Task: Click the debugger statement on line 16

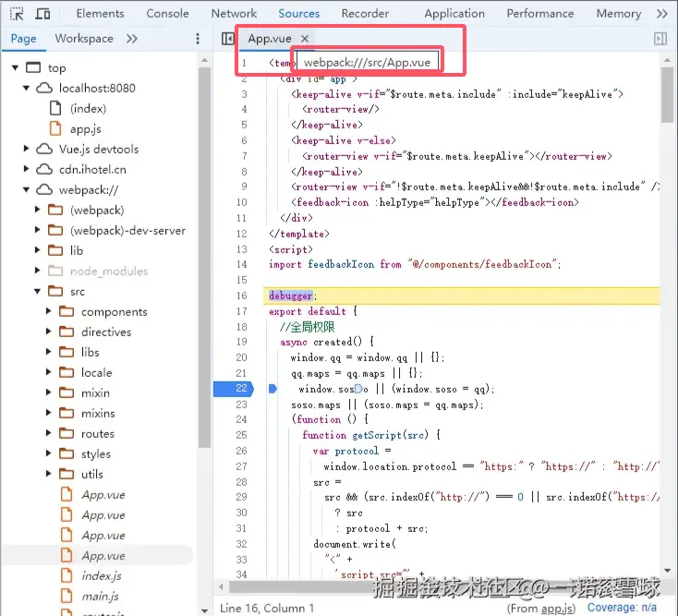Action: tap(291, 296)
